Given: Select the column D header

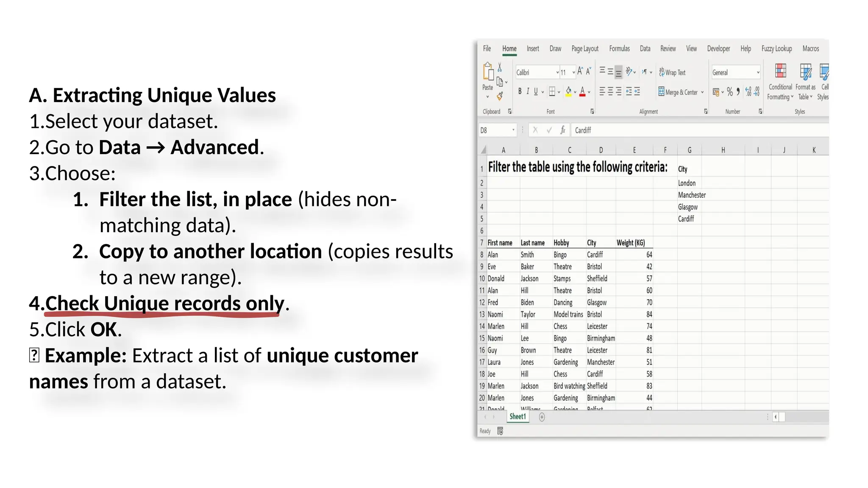Looking at the screenshot, I should [x=601, y=150].
